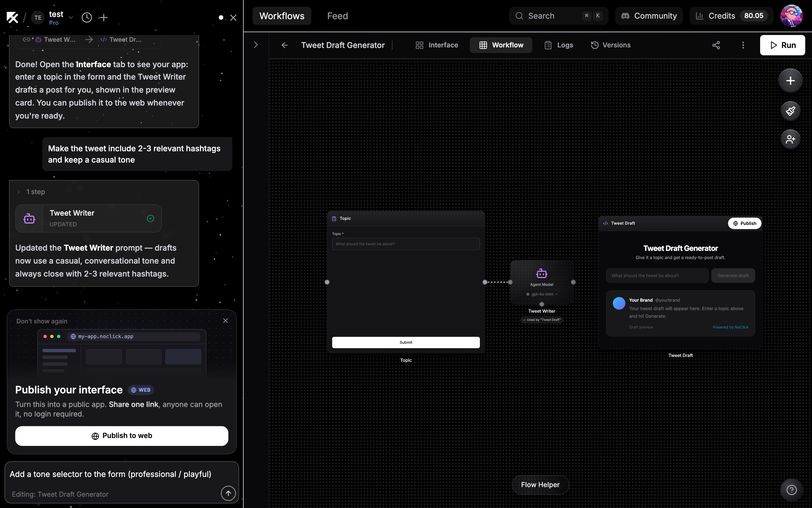Click the brush cleanup canvas icon
The width and height of the screenshot is (812, 508).
pyautogui.click(x=791, y=111)
